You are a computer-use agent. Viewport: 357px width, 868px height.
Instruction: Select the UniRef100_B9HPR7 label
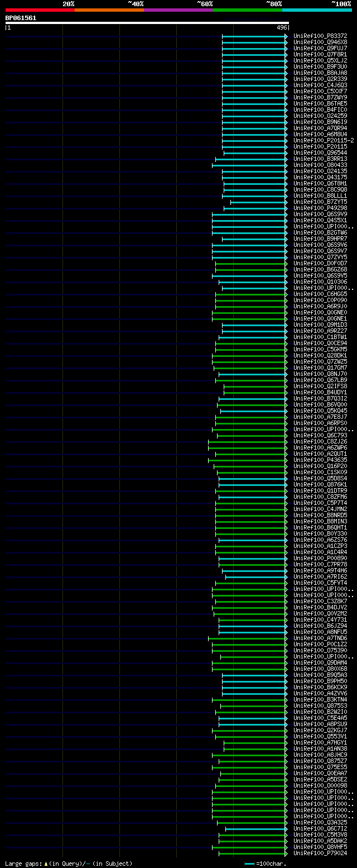[x=320, y=239]
